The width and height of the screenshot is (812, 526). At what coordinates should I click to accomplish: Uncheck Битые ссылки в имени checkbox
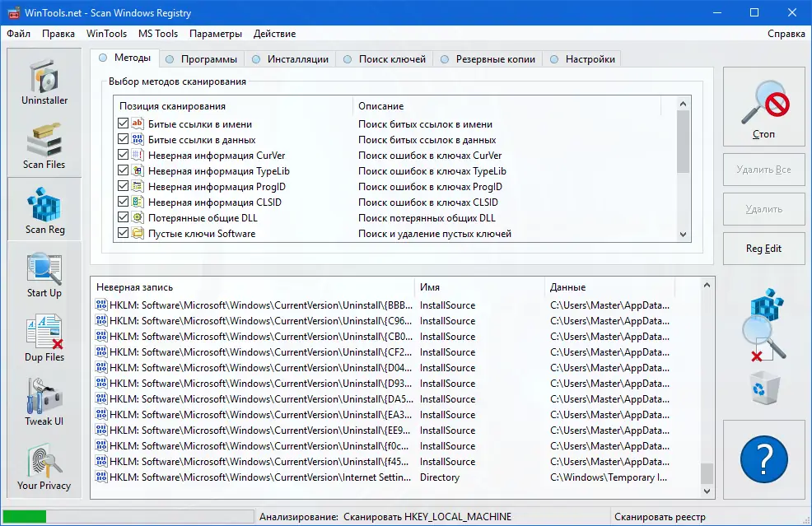123,123
